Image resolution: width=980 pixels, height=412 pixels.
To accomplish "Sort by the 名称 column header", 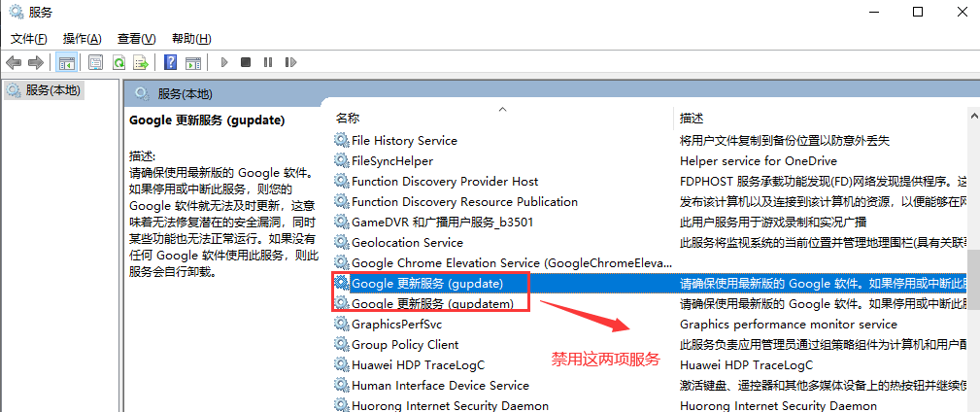I will (503, 119).
